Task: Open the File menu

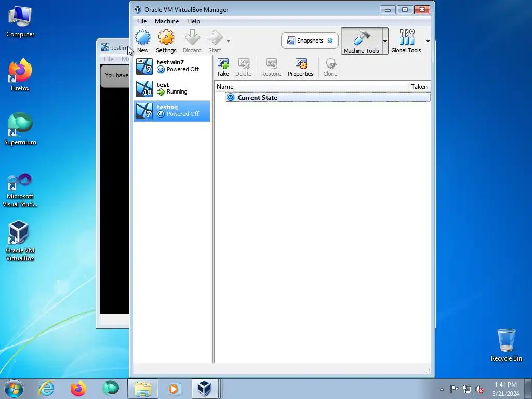Action: (x=142, y=21)
